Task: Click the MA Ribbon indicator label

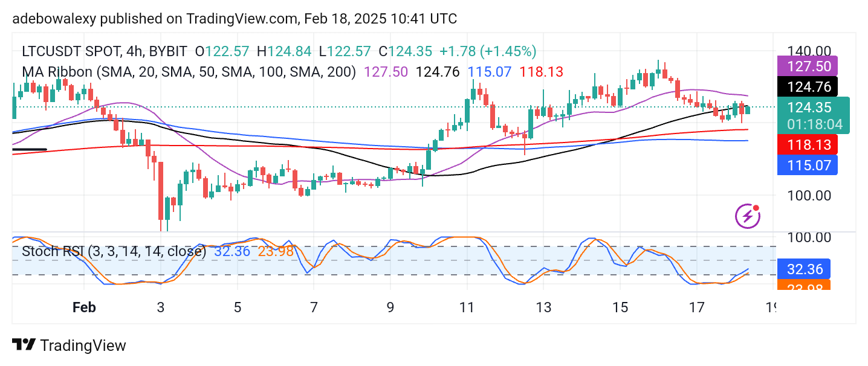Action: [x=189, y=72]
